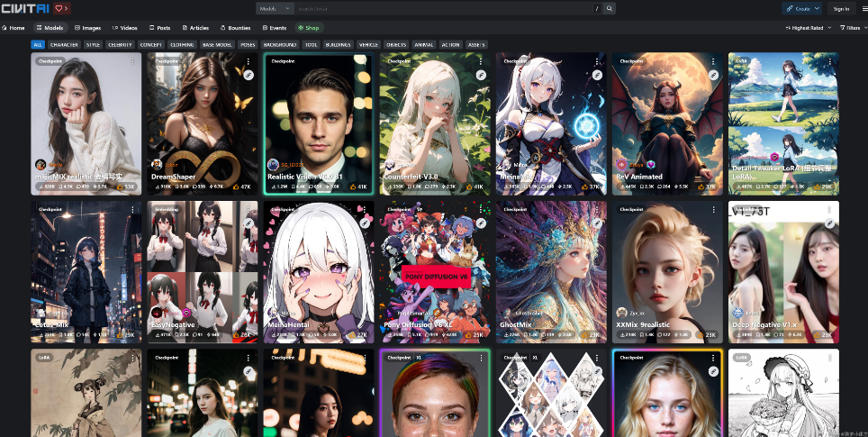Click the remix brush icon on Deep Negative card
868x437 pixels.
point(829,223)
